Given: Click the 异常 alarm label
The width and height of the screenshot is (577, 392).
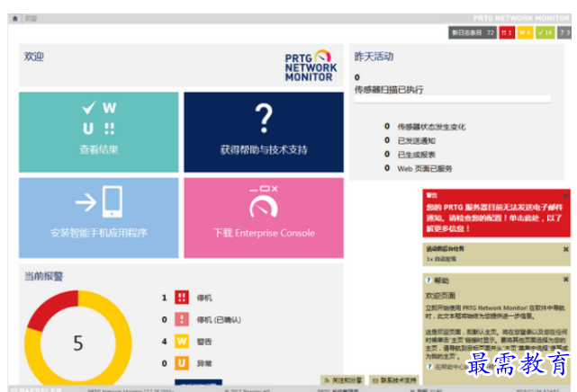Looking at the screenshot, I should (204, 364).
